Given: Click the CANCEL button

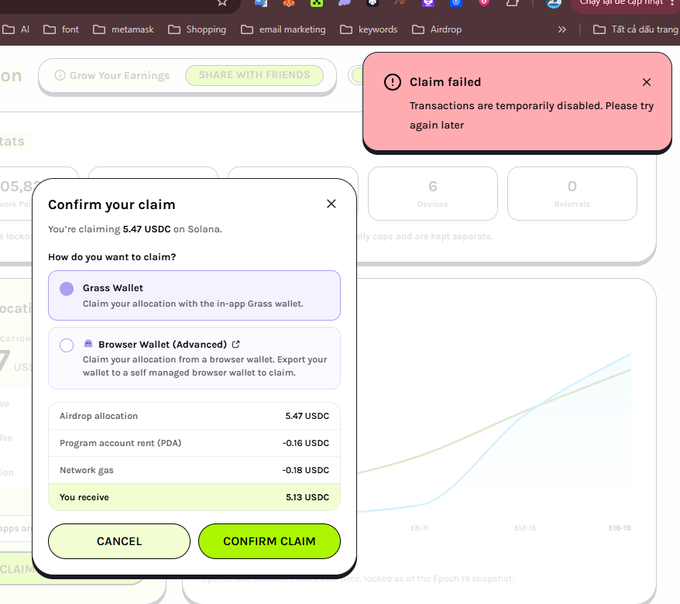Looking at the screenshot, I should tap(119, 541).
